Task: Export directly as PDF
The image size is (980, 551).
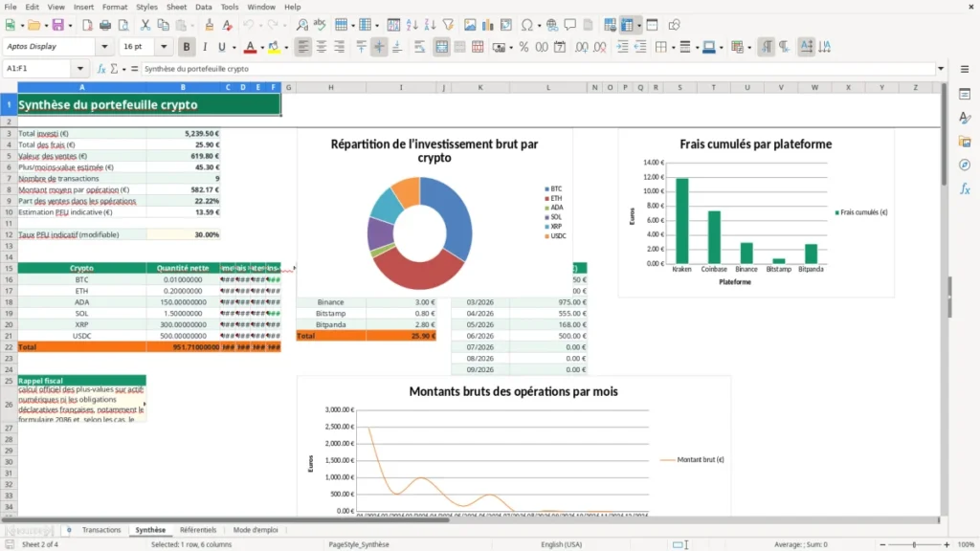Action: (x=87, y=25)
